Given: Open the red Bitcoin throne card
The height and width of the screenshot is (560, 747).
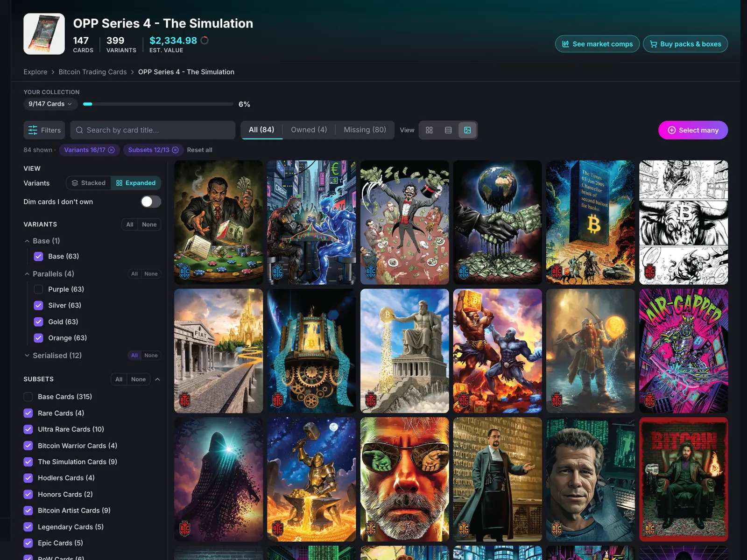Looking at the screenshot, I should (684, 479).
